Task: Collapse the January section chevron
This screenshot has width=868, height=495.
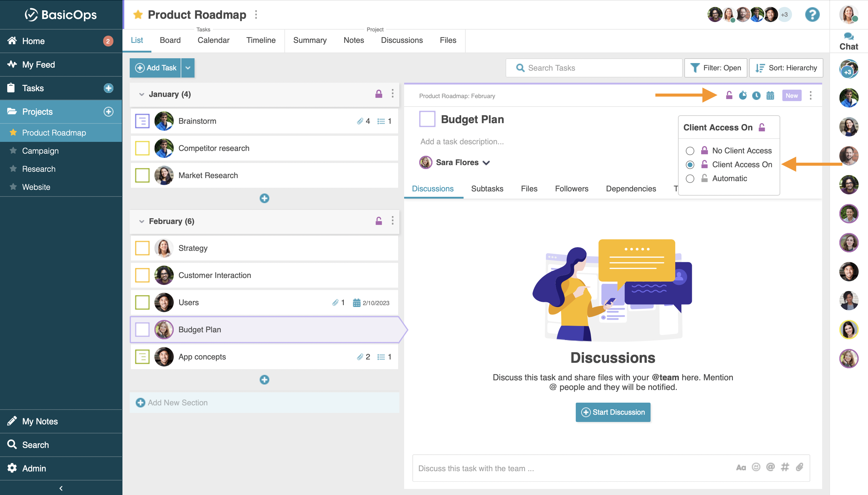Action: pos(141,94)
